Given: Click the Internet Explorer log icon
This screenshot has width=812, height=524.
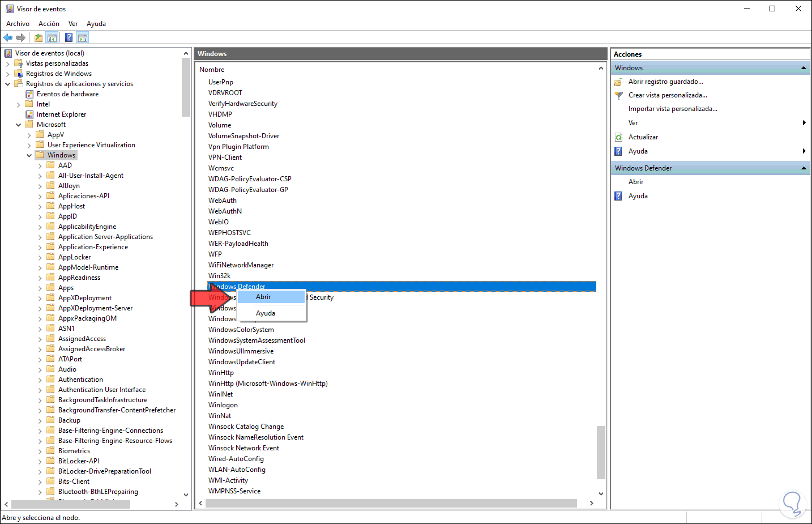Looking at the screenshot, I should tap(29, 114).
